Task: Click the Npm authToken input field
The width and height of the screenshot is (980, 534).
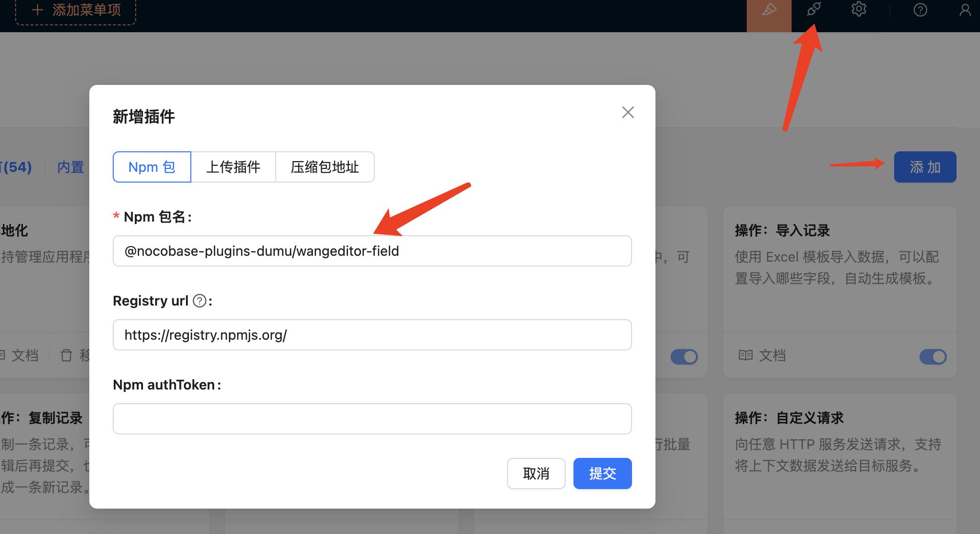Action: 372,419
